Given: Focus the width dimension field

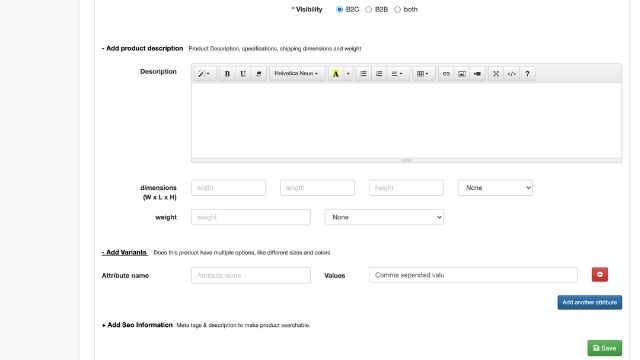Looking at the screenshot, I should [229, 188].
